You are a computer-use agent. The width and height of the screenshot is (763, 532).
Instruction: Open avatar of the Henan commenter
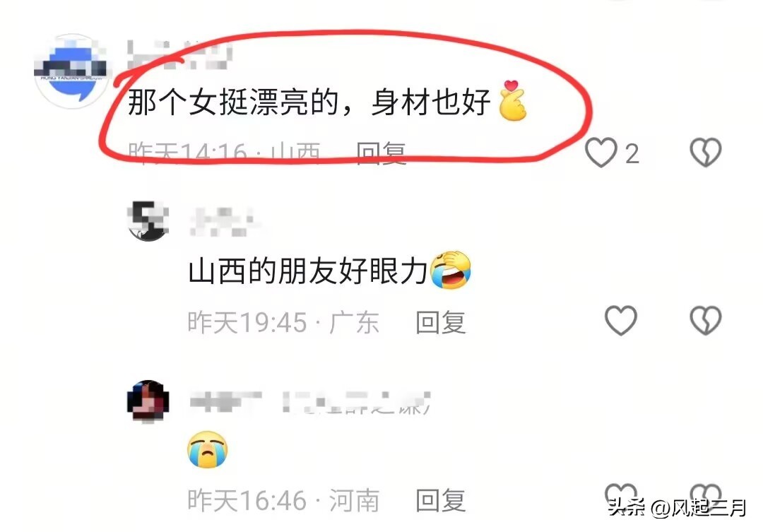click(148, 402)
